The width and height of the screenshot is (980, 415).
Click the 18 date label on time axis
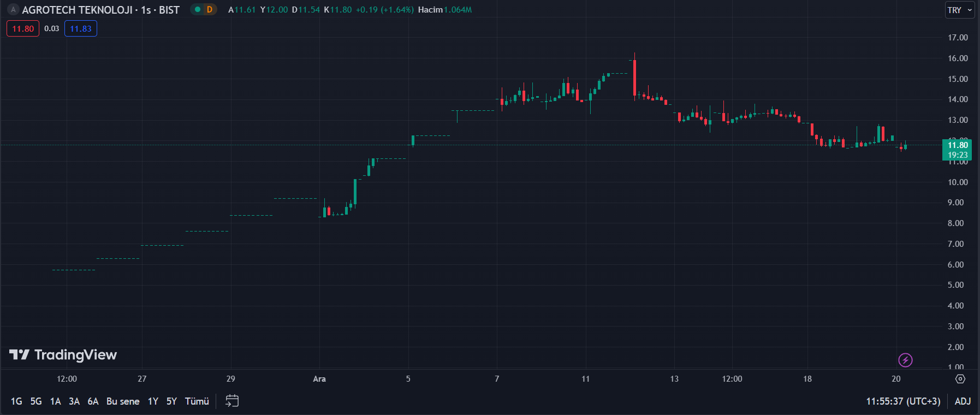click(x=807, y=379)
